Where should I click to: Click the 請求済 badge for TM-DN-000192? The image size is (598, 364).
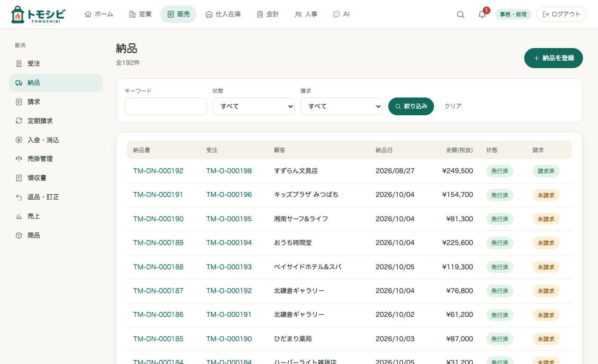pos(546,171)
